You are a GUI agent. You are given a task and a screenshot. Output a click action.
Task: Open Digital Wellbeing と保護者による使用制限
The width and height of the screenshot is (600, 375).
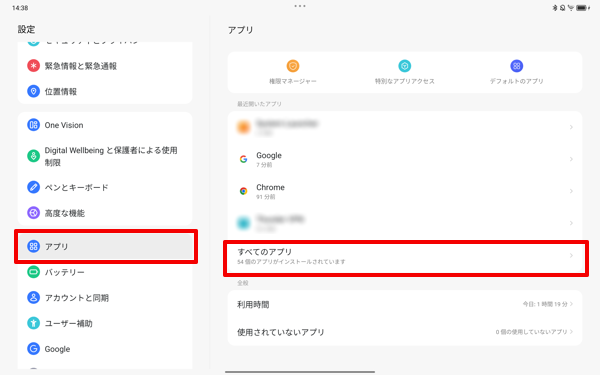tap(105, 156)
